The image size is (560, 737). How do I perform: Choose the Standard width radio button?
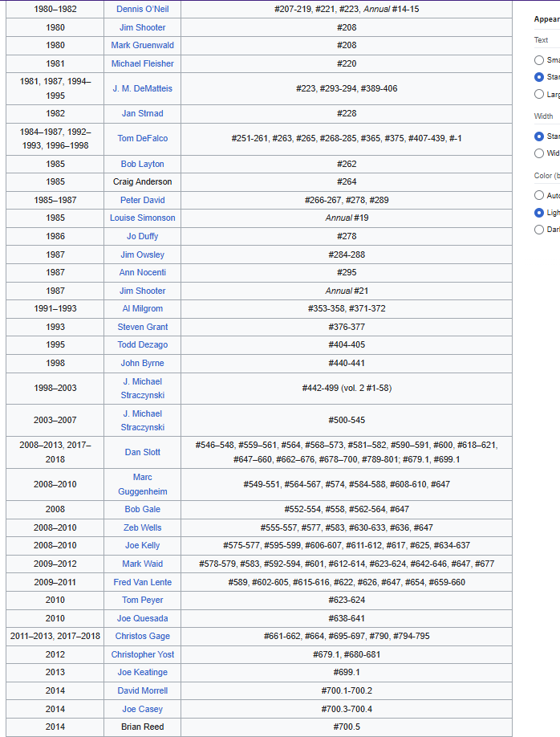click(x=539, y=136)
